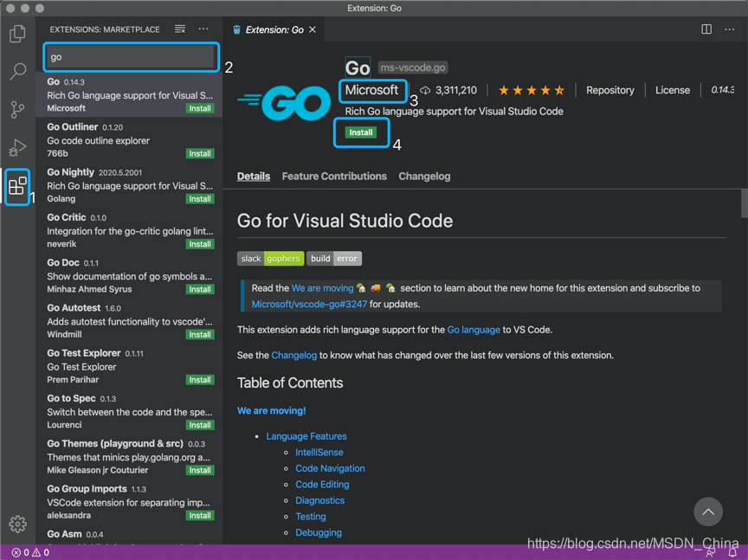Select Go Critic in results list
The width and height of the screenshot is (748, 560).
tap(129, 230)
